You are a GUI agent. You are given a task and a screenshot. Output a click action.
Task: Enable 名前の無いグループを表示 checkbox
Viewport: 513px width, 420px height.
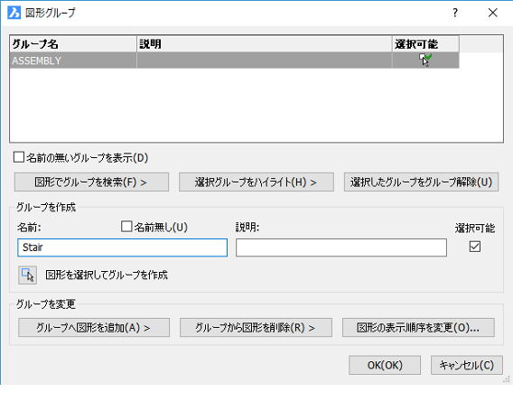click(x=19, y=157)
